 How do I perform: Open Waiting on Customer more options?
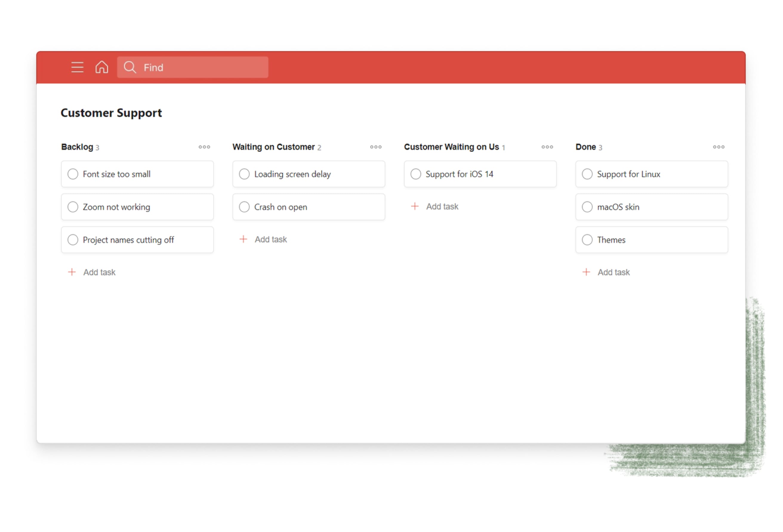point(376,147)
